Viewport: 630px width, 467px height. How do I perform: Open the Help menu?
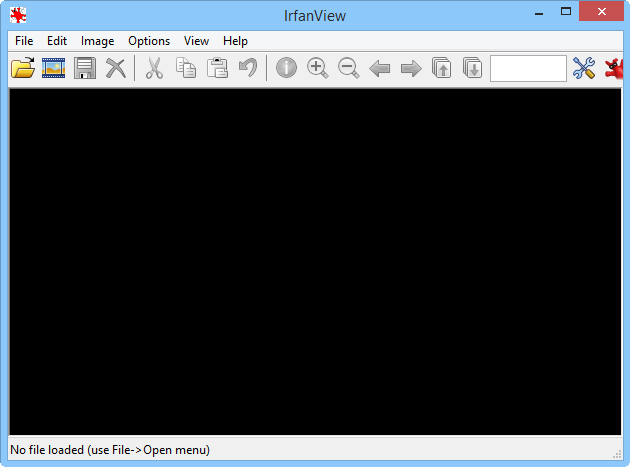235,41
